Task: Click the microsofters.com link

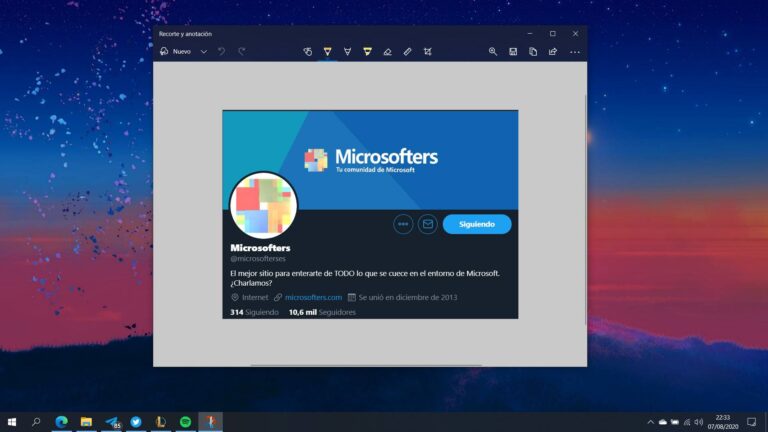Action: (313, 297)
